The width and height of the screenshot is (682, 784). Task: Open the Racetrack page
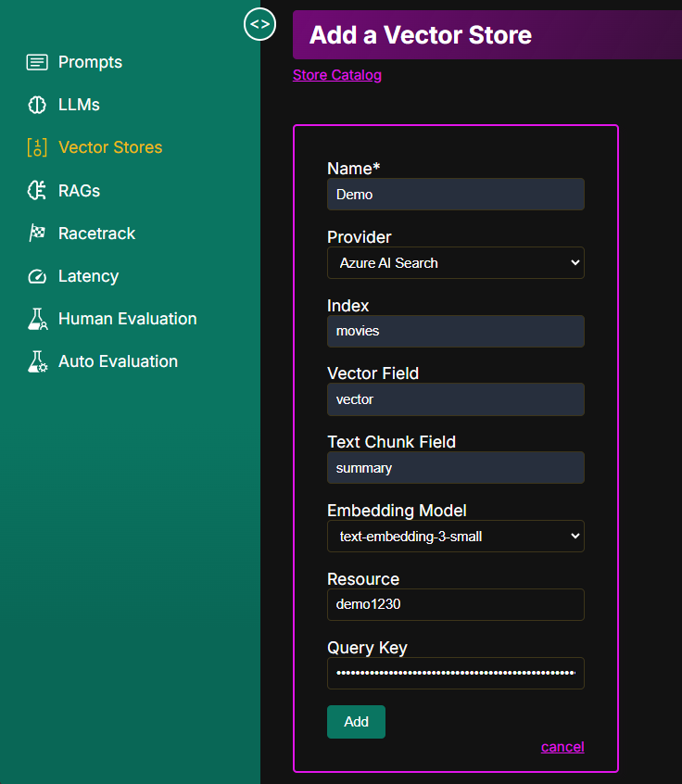click(x=96, y=234)
